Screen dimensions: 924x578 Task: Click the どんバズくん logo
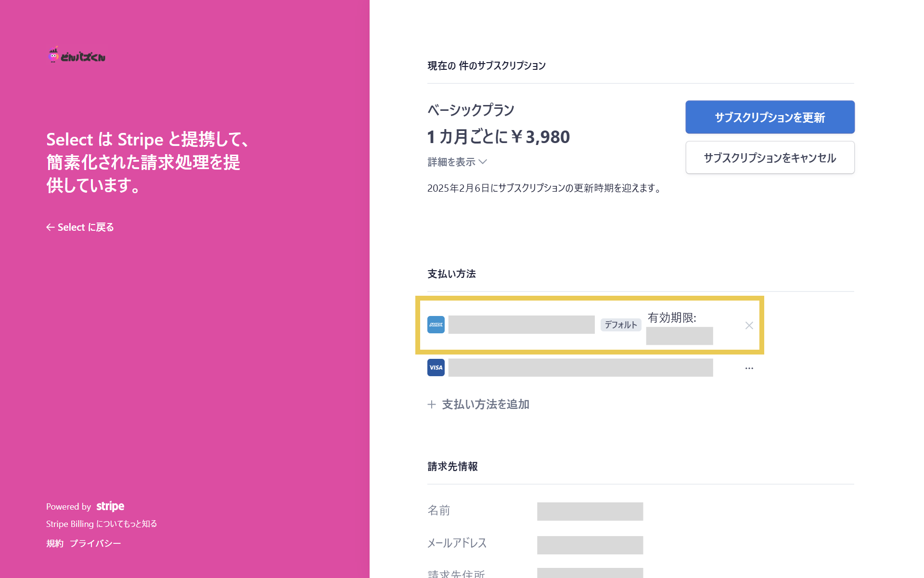coord(77,56)
